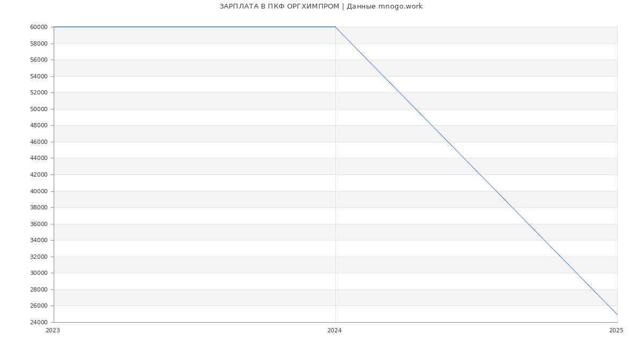Click the 38000 y-axis label
This screenshot has width=644, height=349.
point(40,207)
